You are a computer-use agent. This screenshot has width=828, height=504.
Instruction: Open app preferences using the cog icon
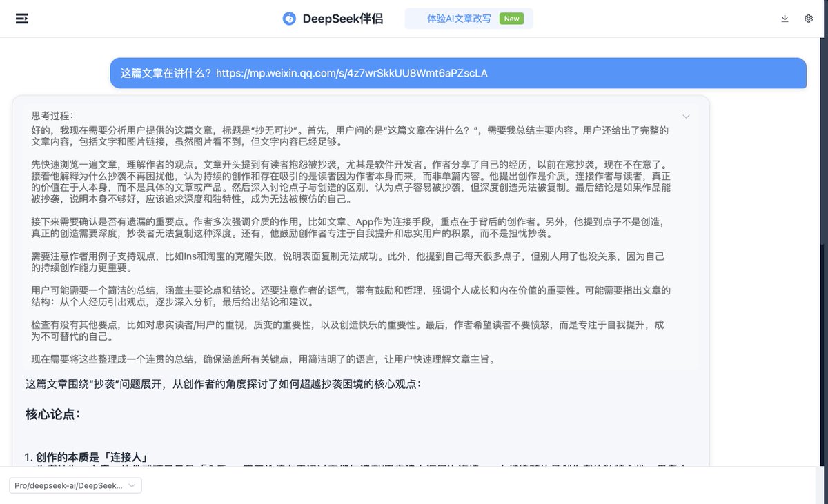click(x=808, y=19)
